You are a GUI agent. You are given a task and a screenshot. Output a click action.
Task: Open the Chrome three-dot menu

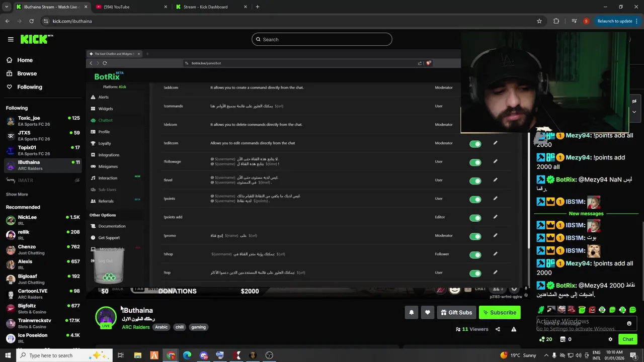click(637, 21)
